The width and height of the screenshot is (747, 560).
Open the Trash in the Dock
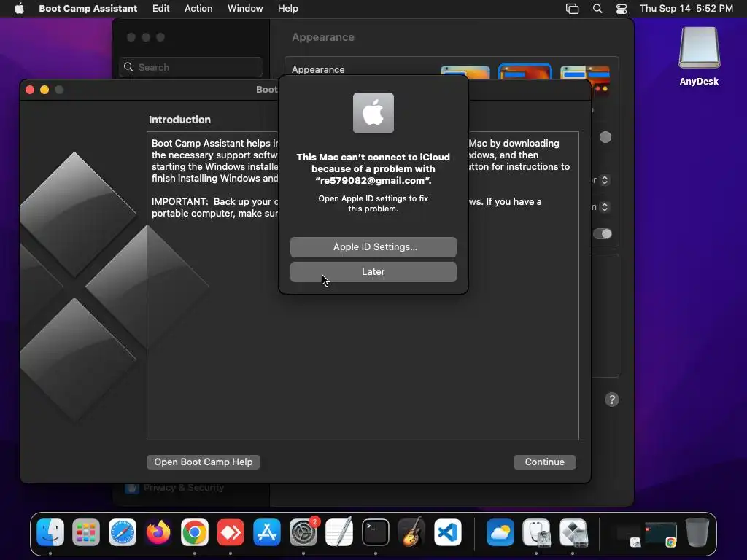[x=697, y=532]
